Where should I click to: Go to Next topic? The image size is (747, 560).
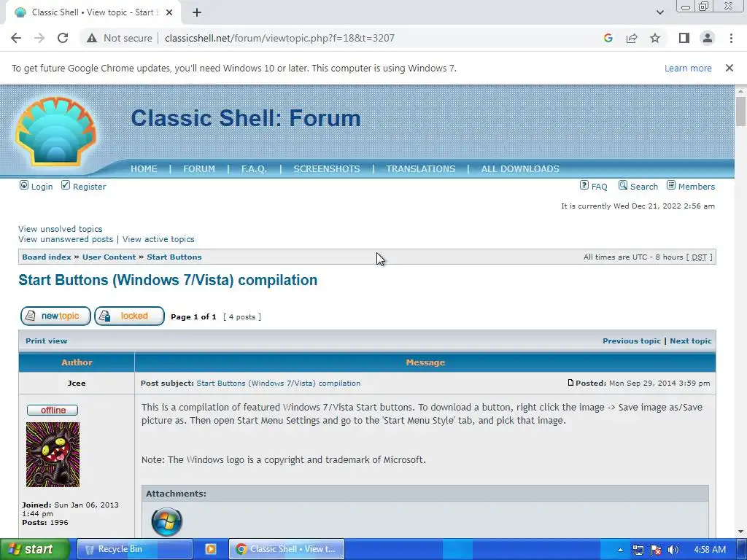pos(691,341)
